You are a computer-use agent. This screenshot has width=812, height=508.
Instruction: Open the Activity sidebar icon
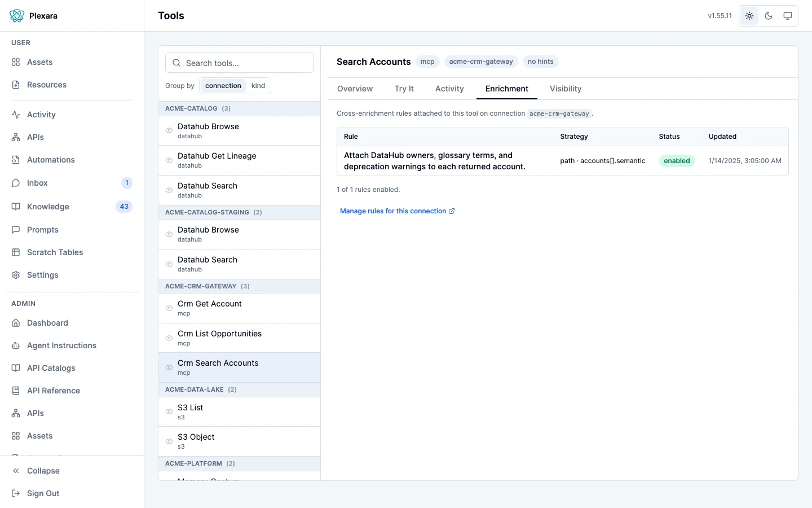pos(16,115)
